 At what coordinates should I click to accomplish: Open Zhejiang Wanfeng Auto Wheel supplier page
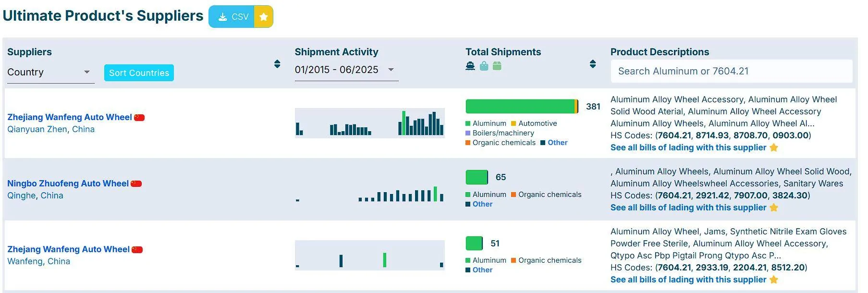(70, 117)
